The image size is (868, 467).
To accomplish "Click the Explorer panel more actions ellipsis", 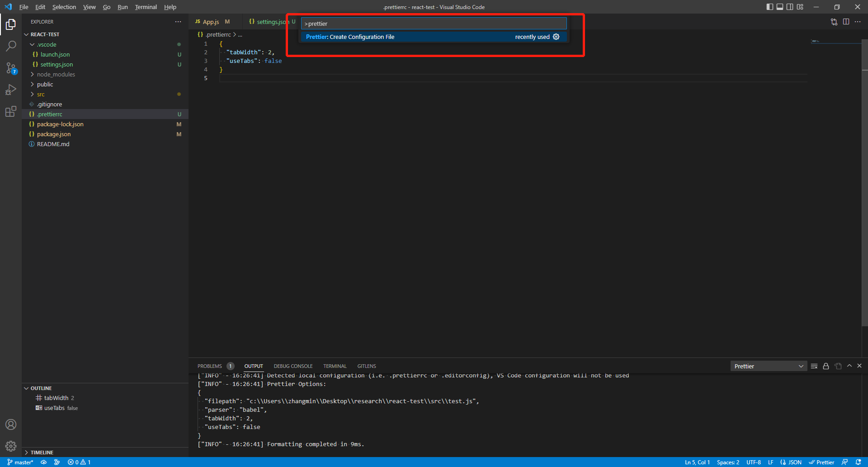I will 178,22.
